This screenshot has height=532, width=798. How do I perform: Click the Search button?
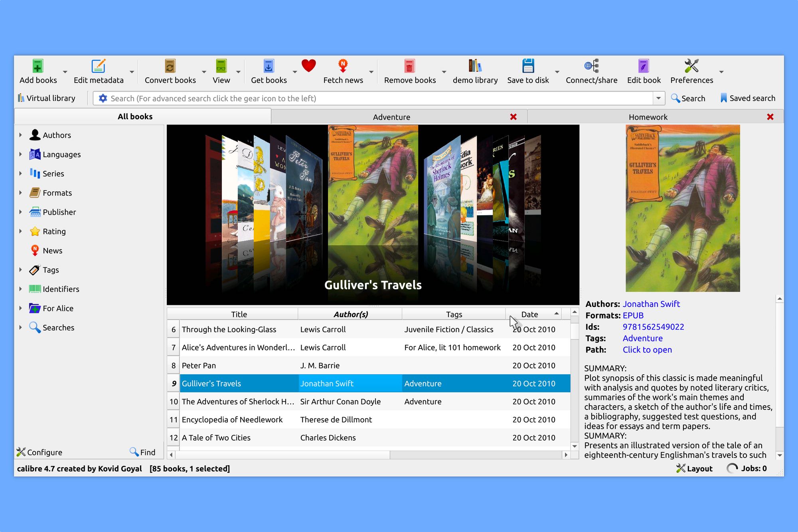688,98
